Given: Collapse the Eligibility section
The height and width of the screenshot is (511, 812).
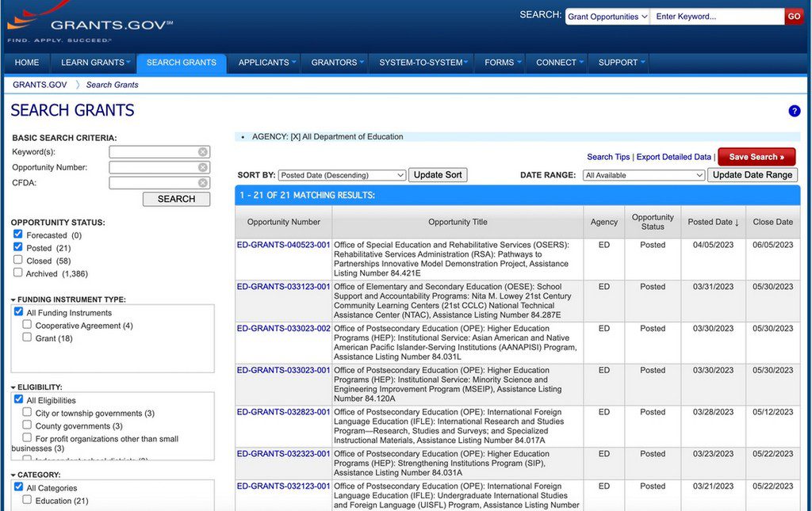Looking at the screenshot, I should [13, 387].
